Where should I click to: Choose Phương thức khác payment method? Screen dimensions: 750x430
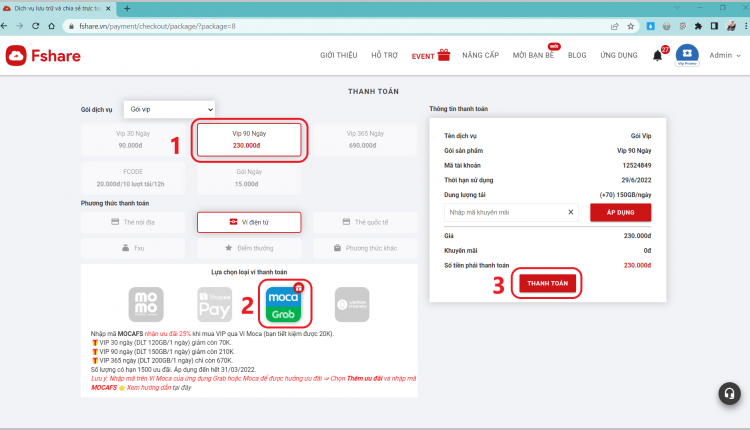365,248
